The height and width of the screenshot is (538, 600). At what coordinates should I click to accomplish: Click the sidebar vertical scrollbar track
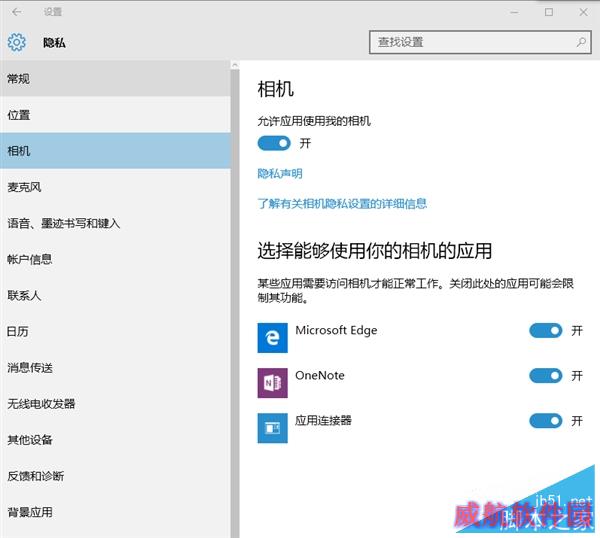point(235,302)
